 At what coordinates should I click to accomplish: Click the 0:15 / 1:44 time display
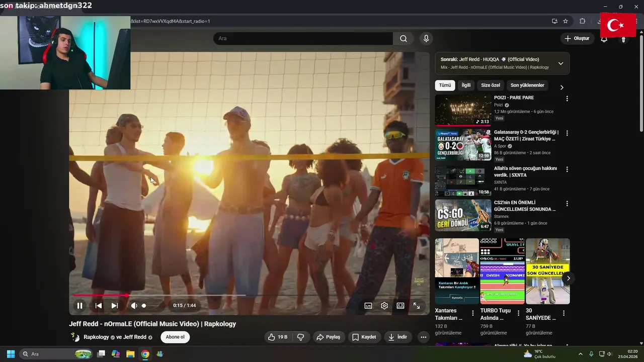(x=185, y=305)
